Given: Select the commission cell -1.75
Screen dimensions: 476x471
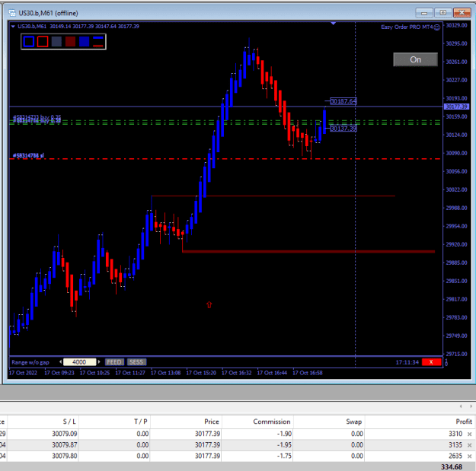Looking at the screenshot, I should [x=284, y=456].
